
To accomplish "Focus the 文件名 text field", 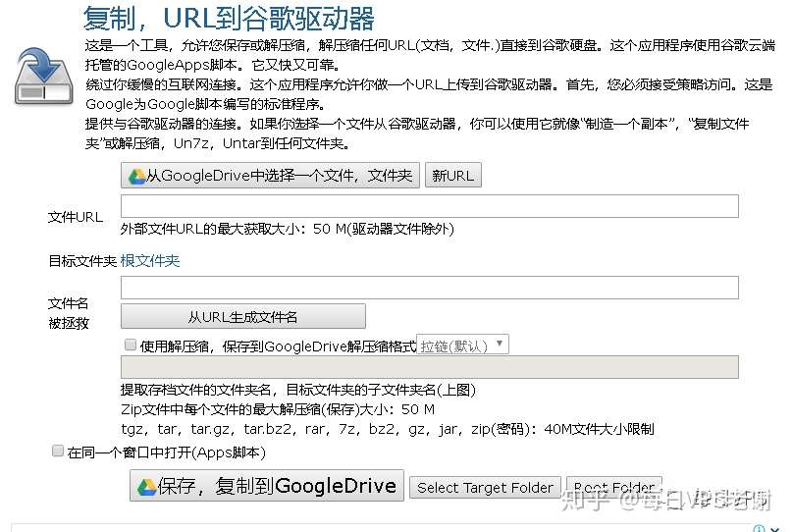I will tap(429, 288).
